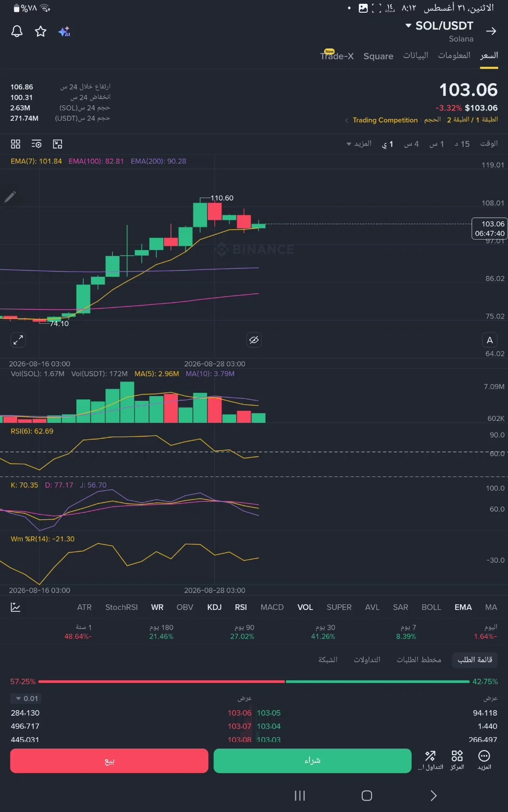Tap the red بيع sell button
Image resolution: width=508 pixels, height=812 pixels.
coord(109,761)
